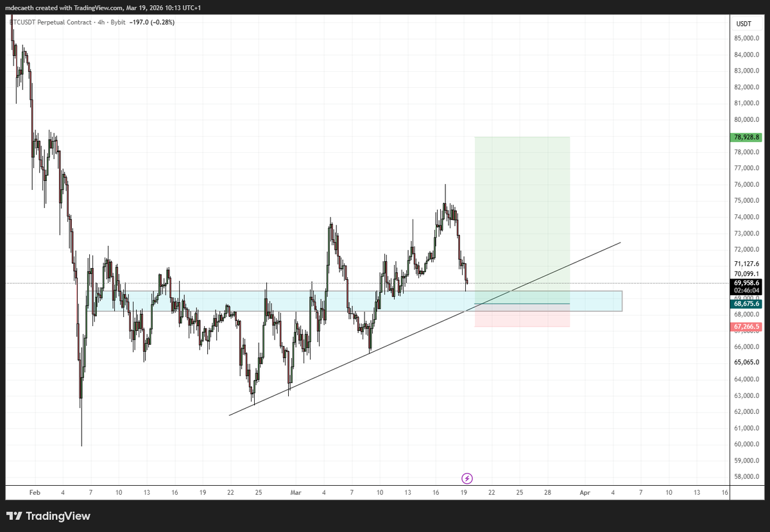
Task: Click the Apr label on time axis
Action: 585,493
